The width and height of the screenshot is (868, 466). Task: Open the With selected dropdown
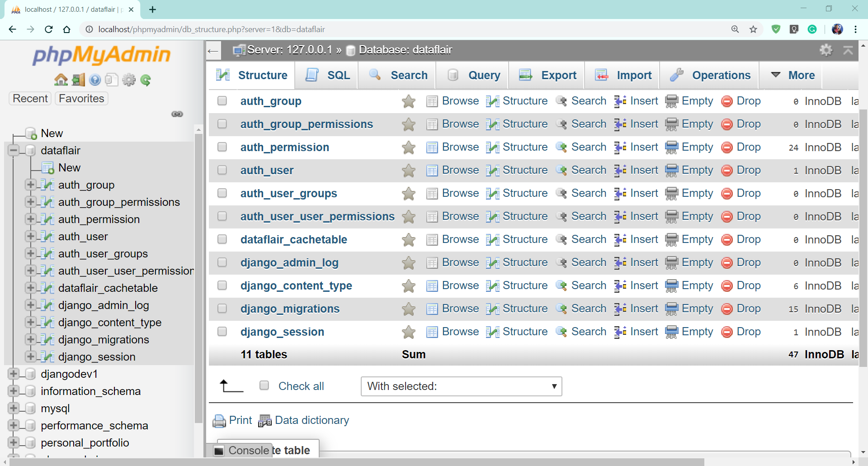461,386
